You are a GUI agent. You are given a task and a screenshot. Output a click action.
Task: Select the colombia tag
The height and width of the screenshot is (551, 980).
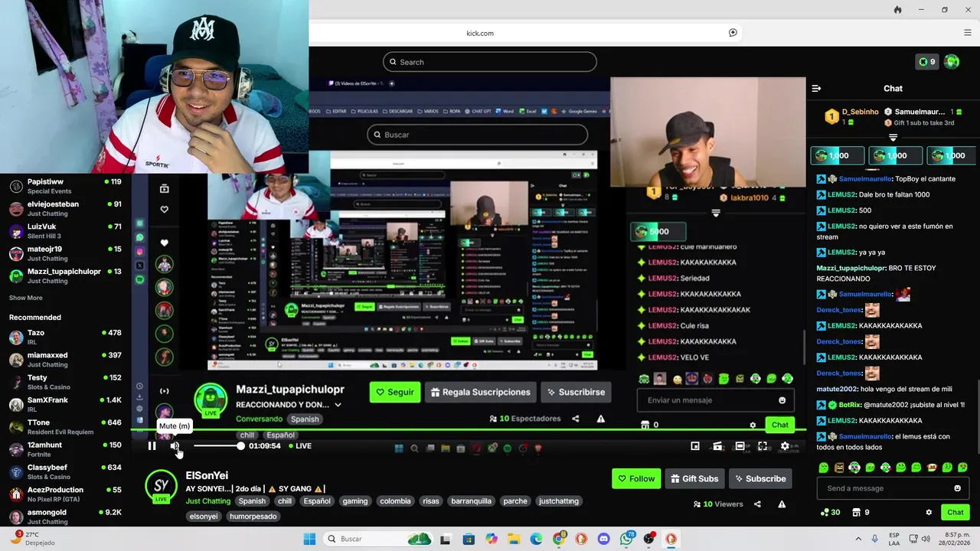(x=395, y=501)
